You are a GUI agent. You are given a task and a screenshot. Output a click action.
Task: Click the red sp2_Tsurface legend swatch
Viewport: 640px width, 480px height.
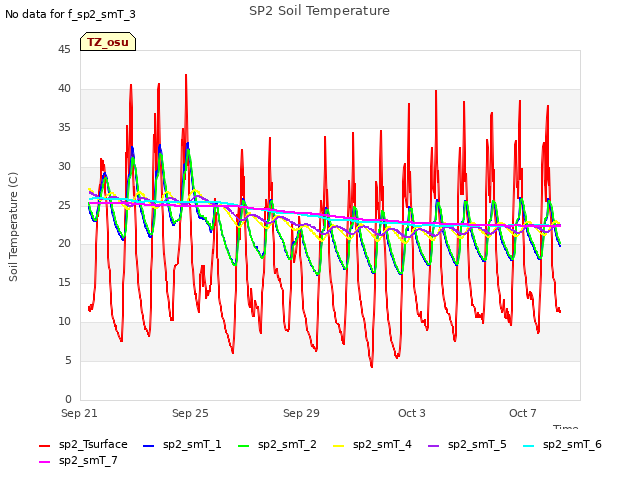[x=44, y=446]
